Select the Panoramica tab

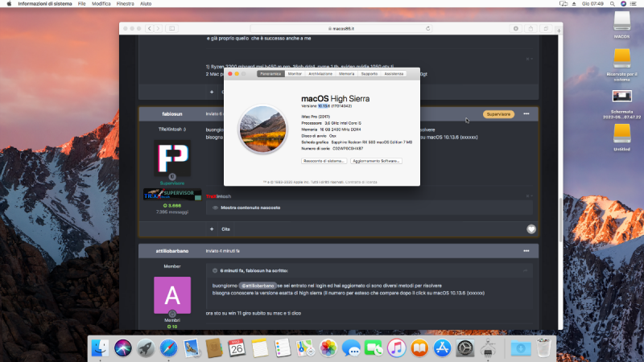click(270, 74)
